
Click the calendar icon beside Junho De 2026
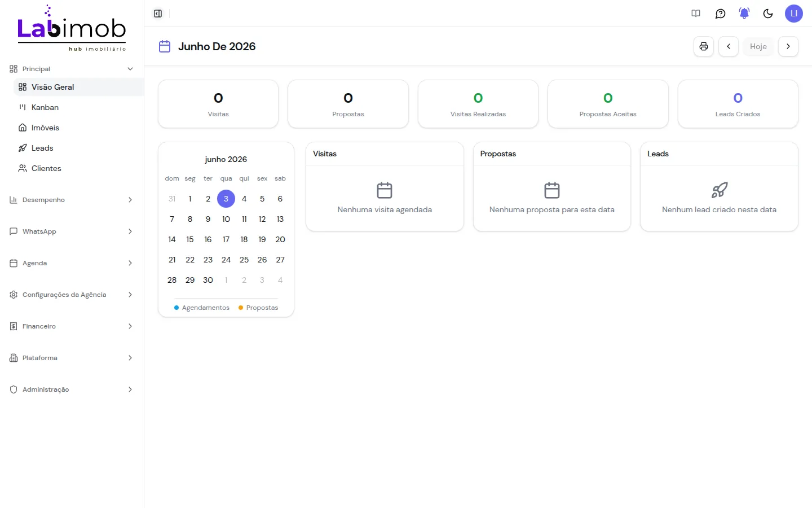point(165,46)
